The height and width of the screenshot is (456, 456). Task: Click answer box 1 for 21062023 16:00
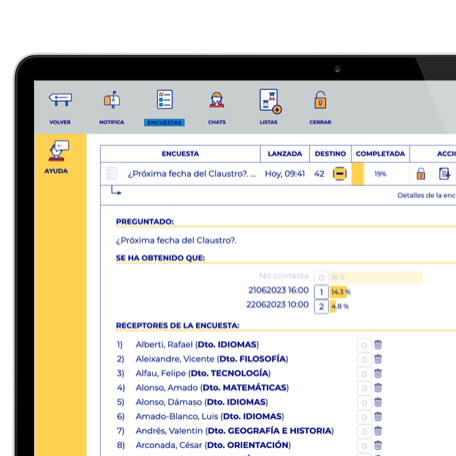(x=321, y=292)
